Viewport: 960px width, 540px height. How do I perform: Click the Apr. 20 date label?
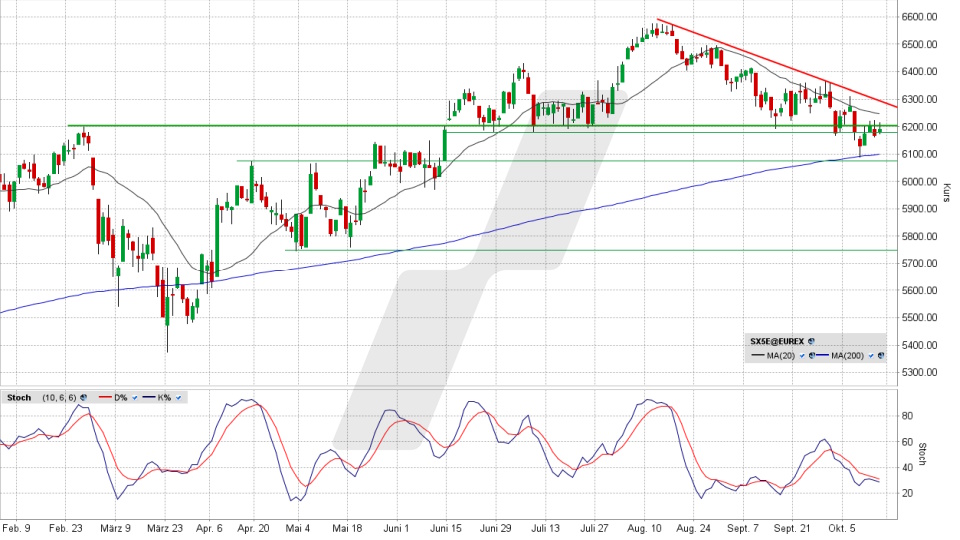[x=253, y=528]
